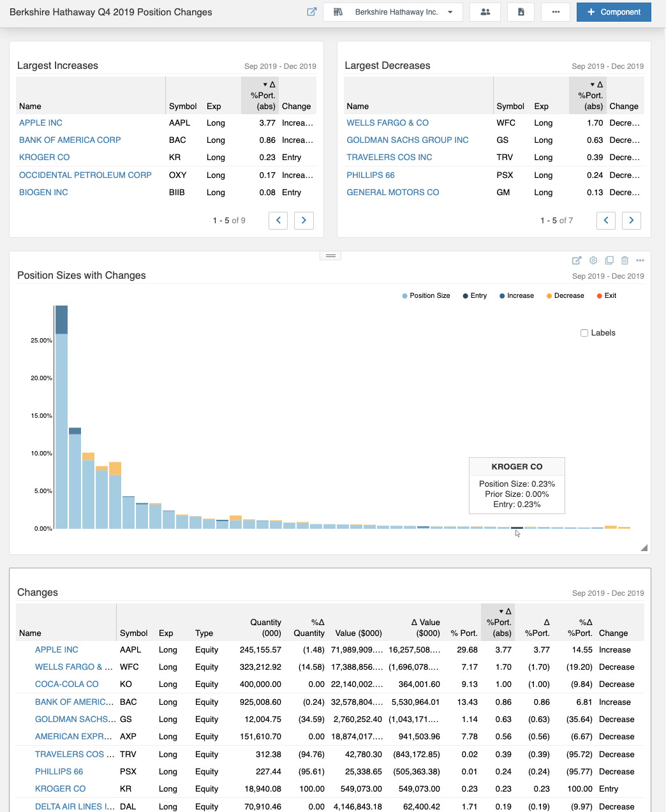Open GENERAL MOTORS CO link

pyautogui.click(x=393, y=193)
